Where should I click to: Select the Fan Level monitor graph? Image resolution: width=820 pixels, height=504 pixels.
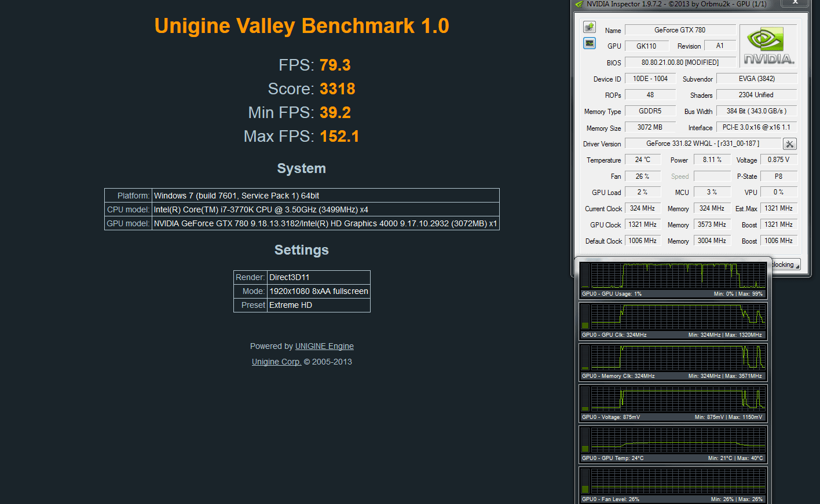coord(673,485)
